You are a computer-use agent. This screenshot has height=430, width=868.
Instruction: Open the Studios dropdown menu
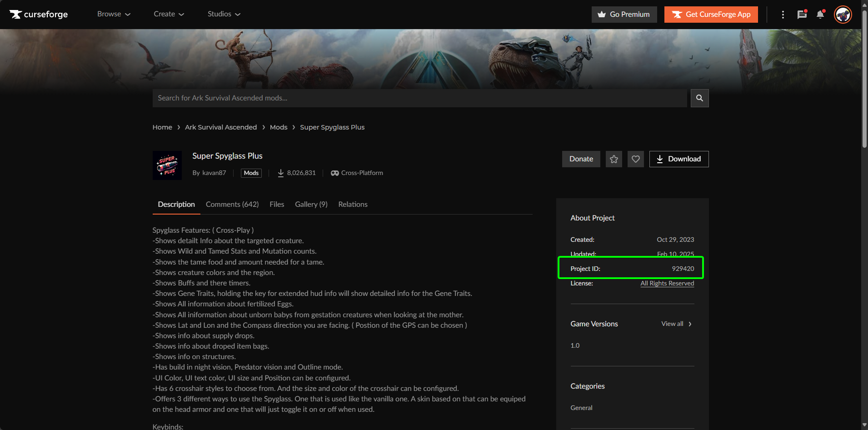click(x=224, y=14)
